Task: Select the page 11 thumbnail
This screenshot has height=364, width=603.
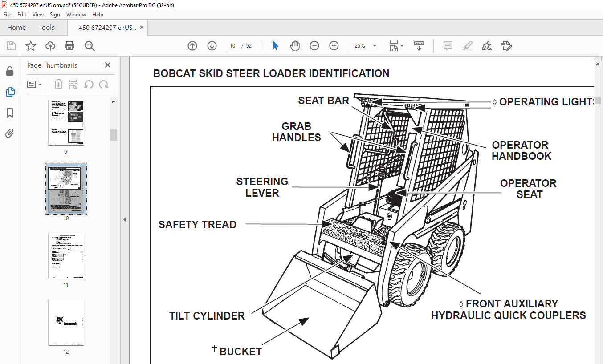Action: tap(66, 255)
